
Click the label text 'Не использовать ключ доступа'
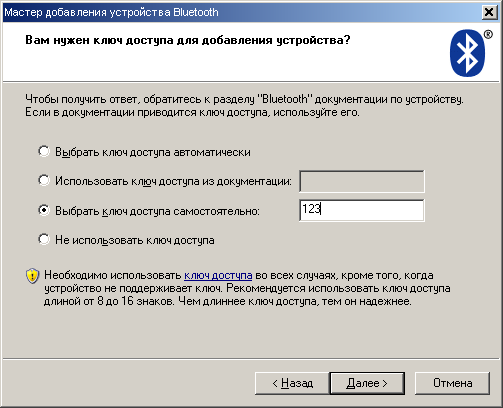(135, 240)
